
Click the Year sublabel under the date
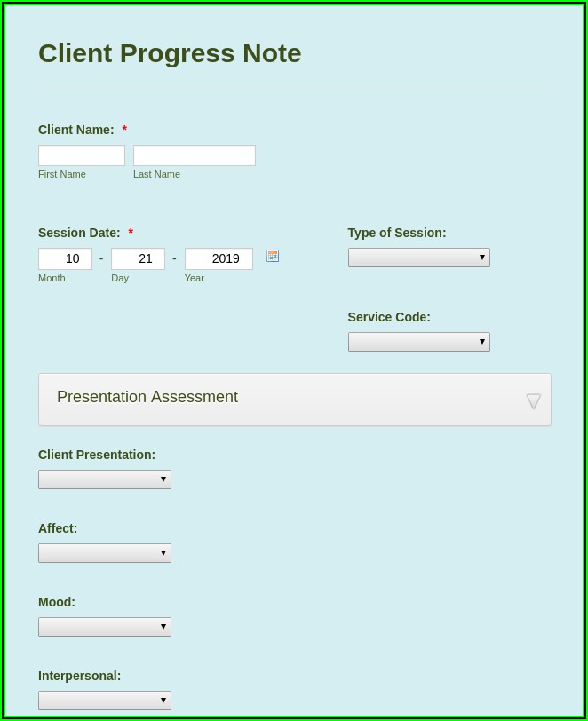(x=195, y=278)
